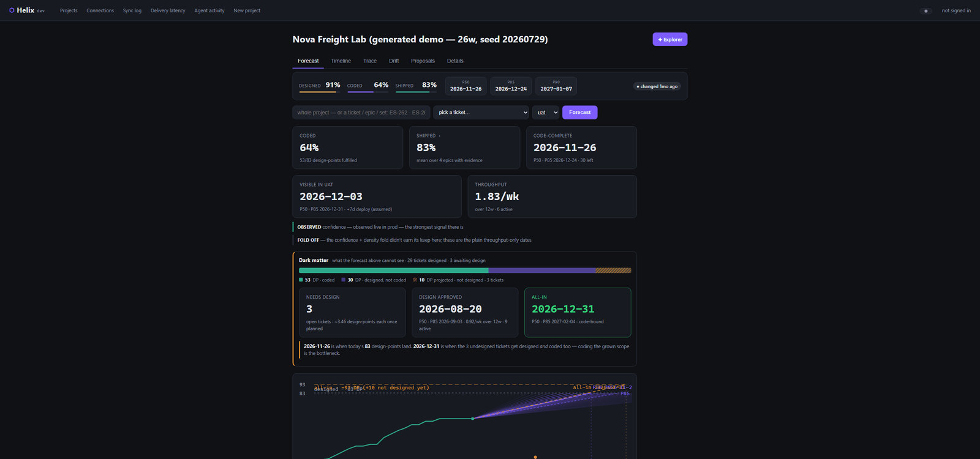Click the green coded segment of dark matter bar
980x459 pixels.
click(393, 271)
